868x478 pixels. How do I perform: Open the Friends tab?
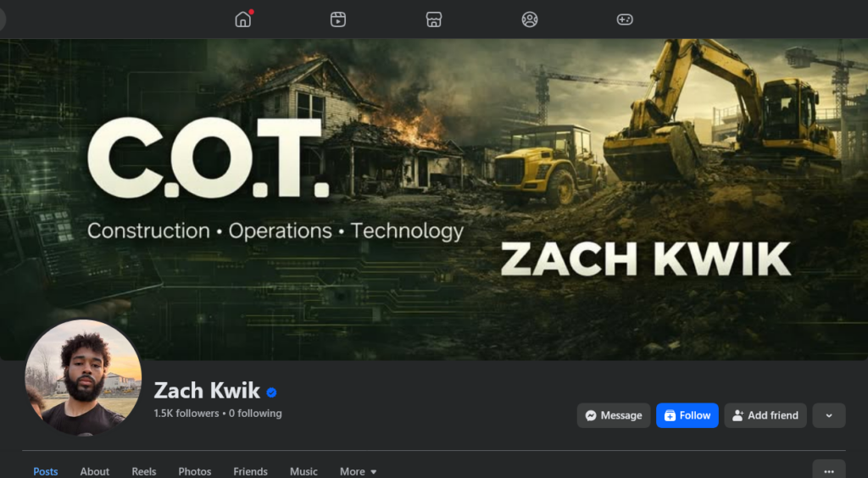click(x=250, y=471)
